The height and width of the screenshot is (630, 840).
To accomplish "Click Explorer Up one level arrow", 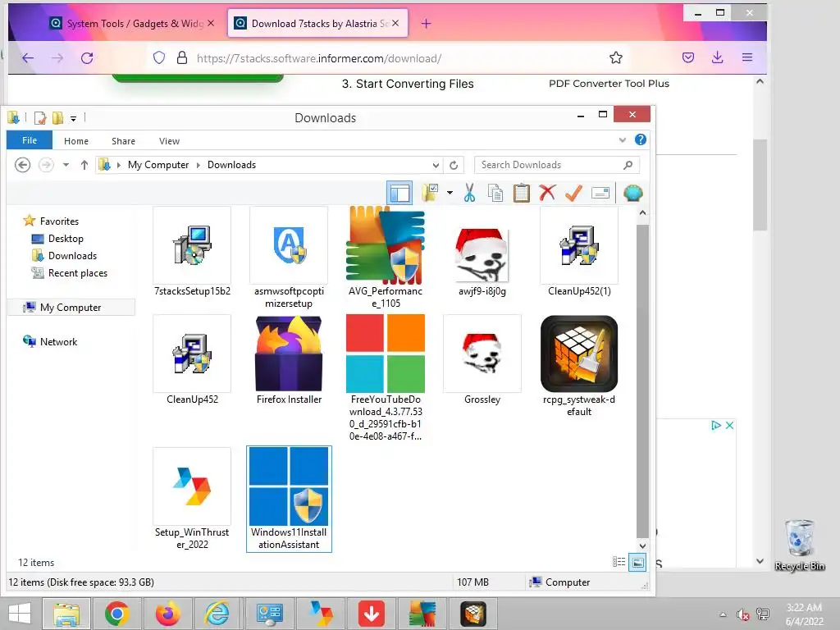I will click(x=84, y=165).
